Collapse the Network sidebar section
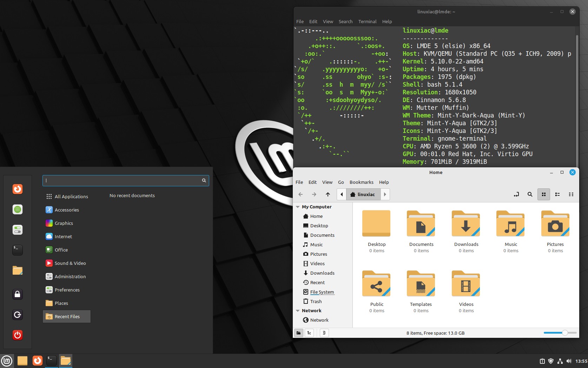 298,311
